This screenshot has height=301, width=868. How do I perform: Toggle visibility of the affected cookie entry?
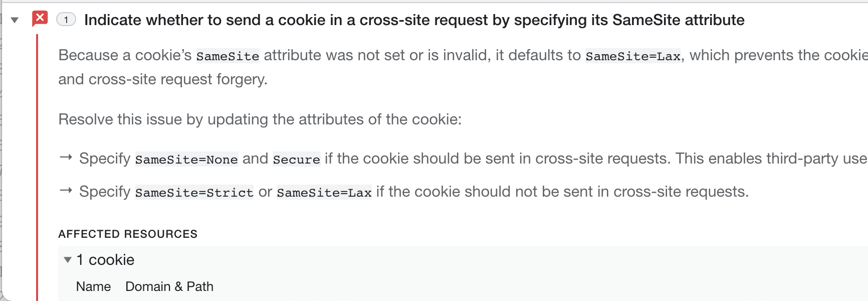[67, 260]
